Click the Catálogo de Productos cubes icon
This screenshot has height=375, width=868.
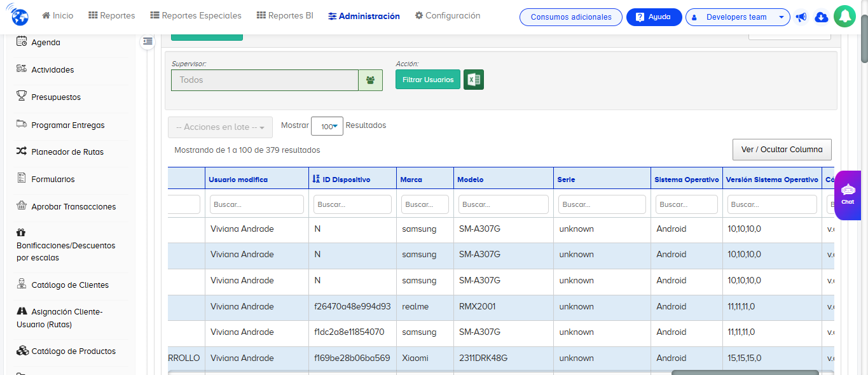pyautogui.click(x=22, y=350)
